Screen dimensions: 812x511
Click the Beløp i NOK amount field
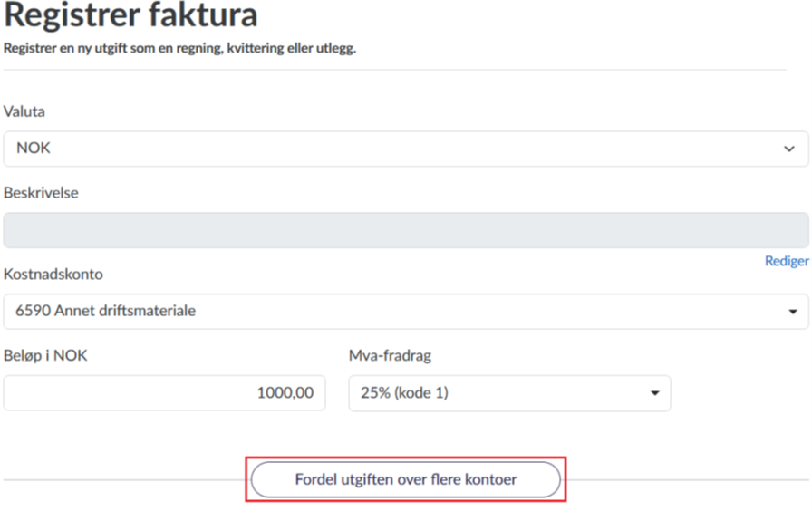coord(164,393)
